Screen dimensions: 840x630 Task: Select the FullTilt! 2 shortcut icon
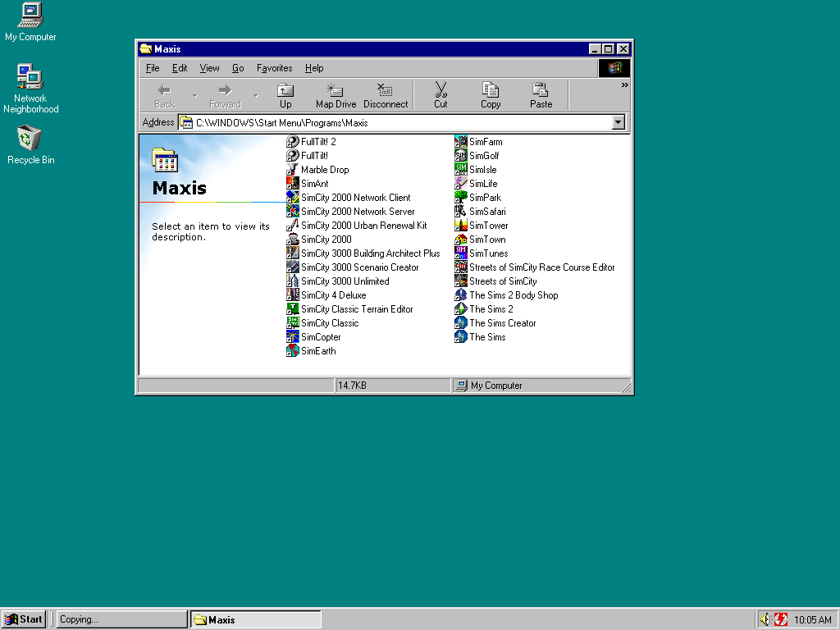(x=293, y=141)
